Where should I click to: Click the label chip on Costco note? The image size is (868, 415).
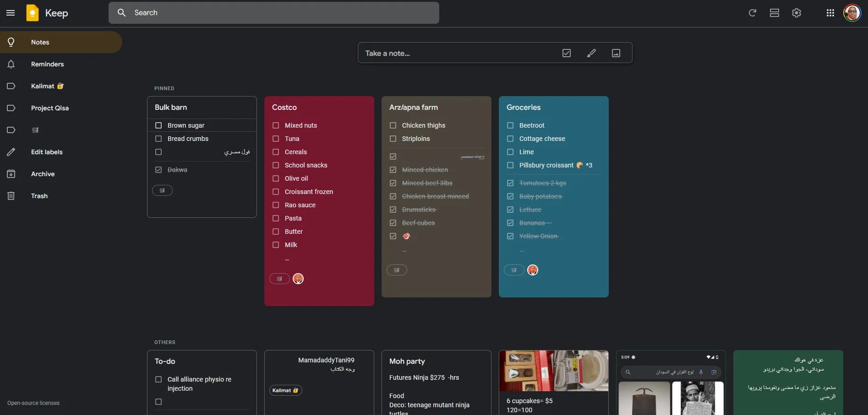tap(279, 279)
